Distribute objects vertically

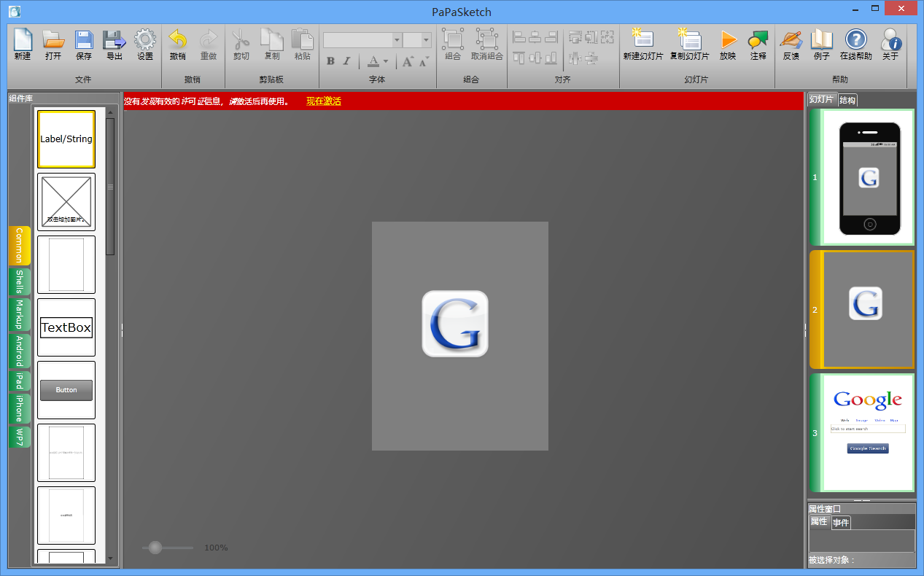point(591,58)
